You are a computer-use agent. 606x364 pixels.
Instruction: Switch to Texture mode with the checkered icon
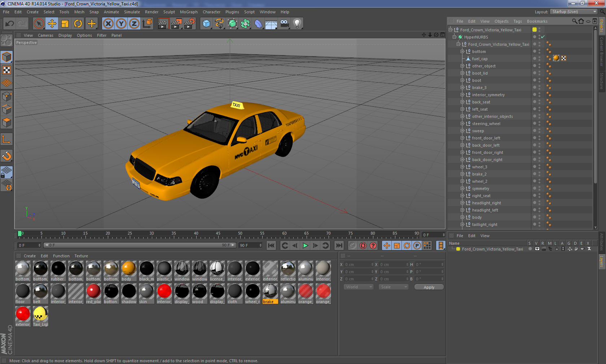[7, 70]
